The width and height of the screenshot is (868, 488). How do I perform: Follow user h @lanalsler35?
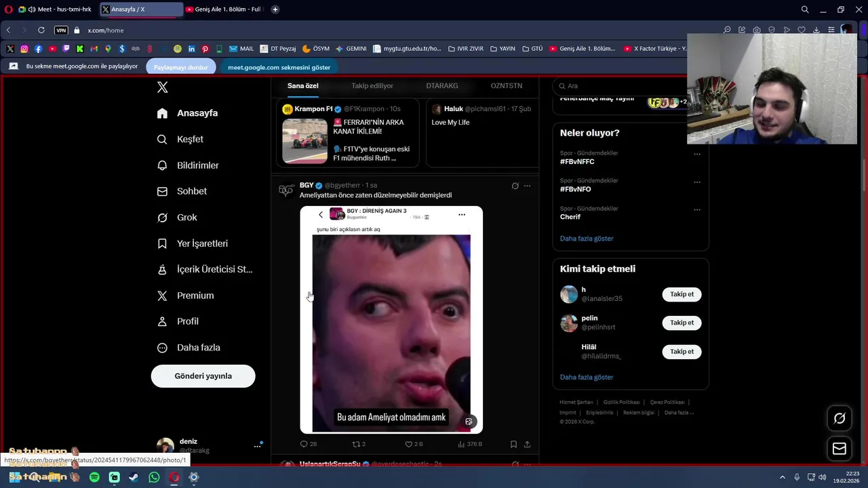click(x=682, y=294)
